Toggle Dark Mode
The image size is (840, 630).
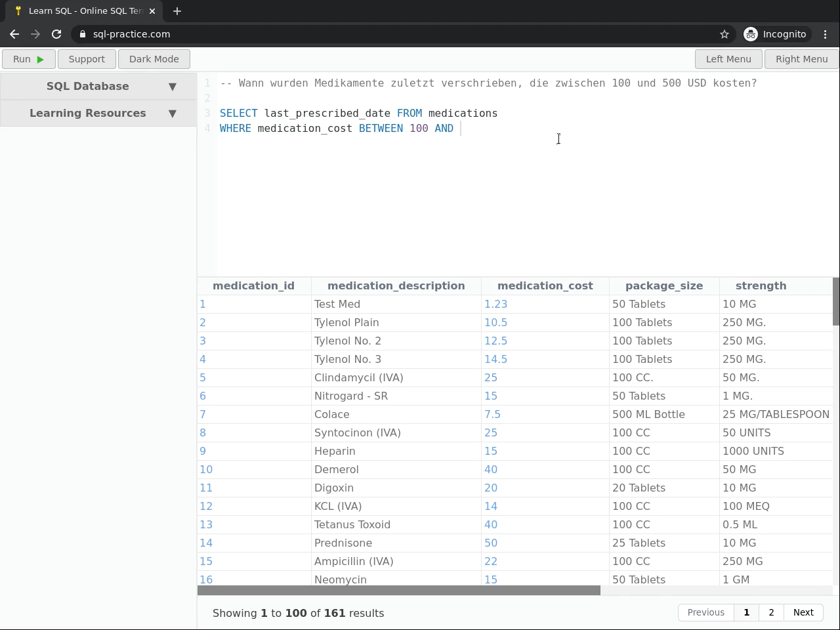pyautogui.click(x=154, y=59)
